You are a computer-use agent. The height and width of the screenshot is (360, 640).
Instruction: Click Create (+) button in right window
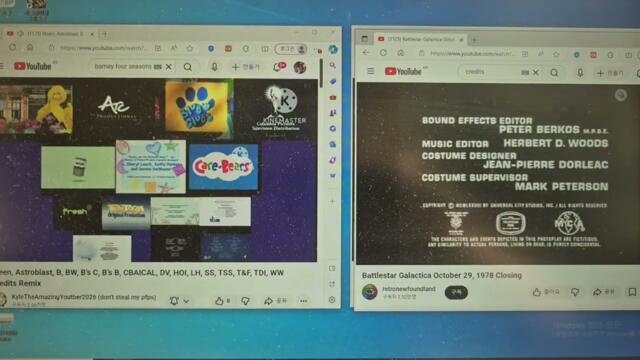click(x=610, y=73)
